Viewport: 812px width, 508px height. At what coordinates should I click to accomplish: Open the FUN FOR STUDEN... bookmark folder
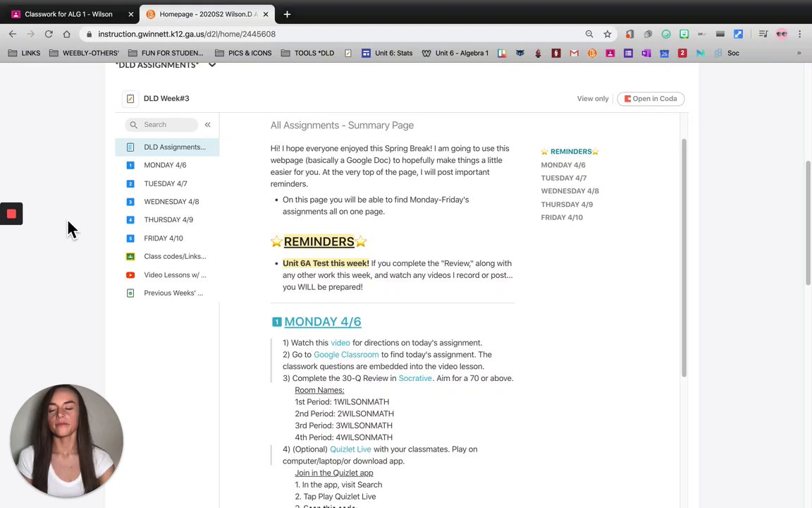(x=166, y=53)
